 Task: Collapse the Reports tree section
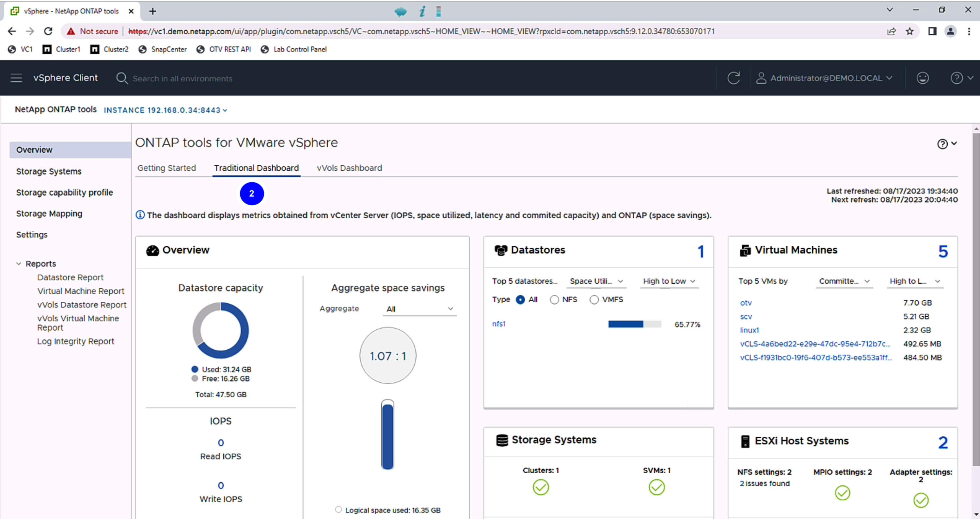[18, 263]
